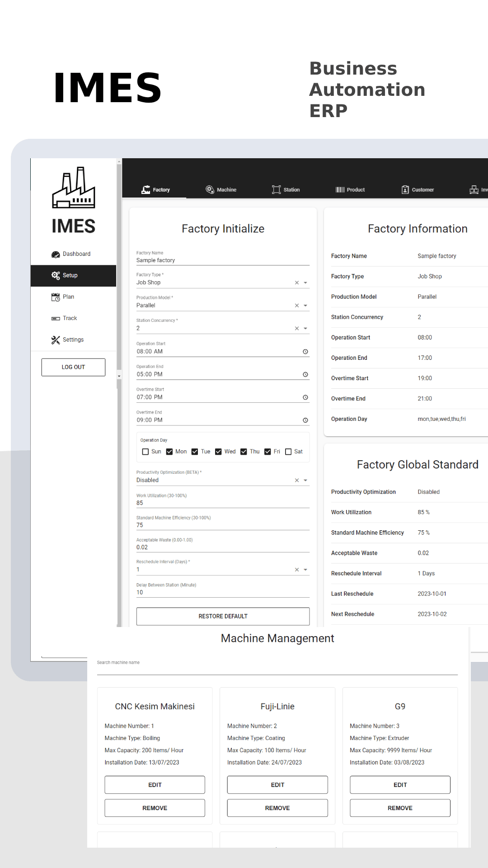Open Dashboard from the sidebar
This screenshot has width=488, height=868.
[x=73, y=255]
